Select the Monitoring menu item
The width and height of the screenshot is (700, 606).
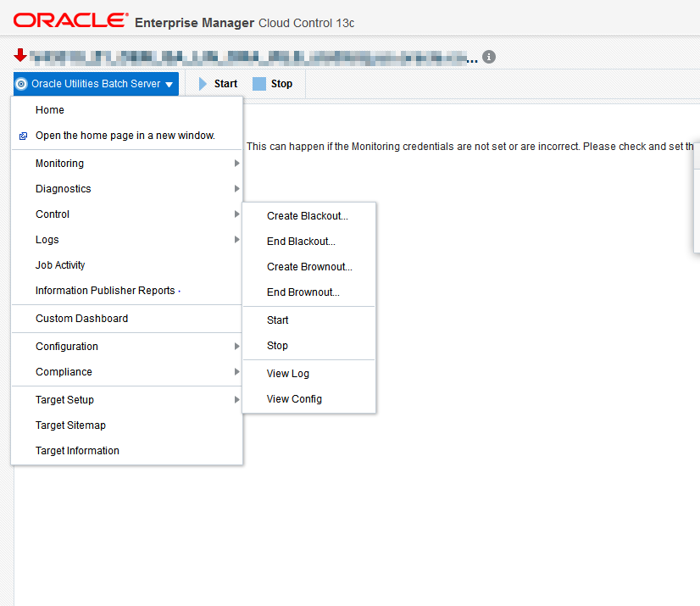coord(127,164)
